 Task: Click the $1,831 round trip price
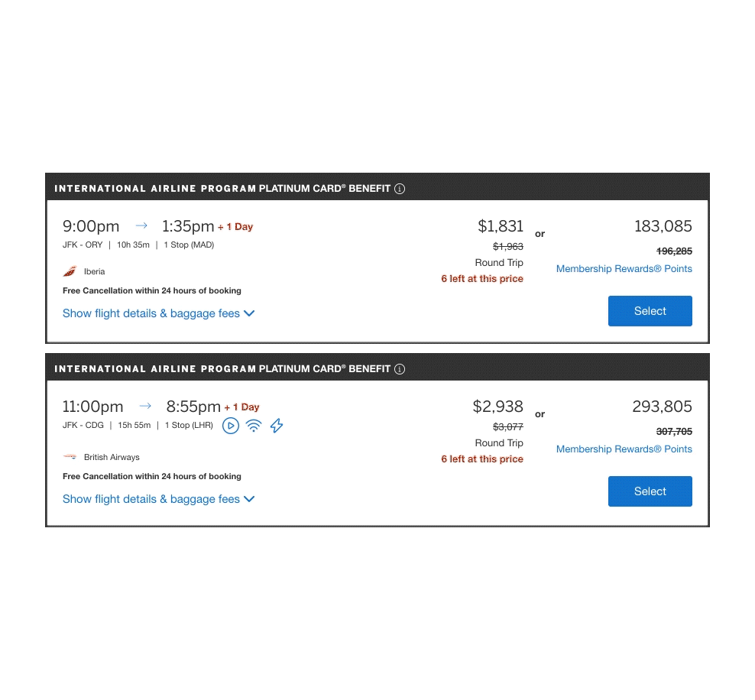(x=501, y=226)
